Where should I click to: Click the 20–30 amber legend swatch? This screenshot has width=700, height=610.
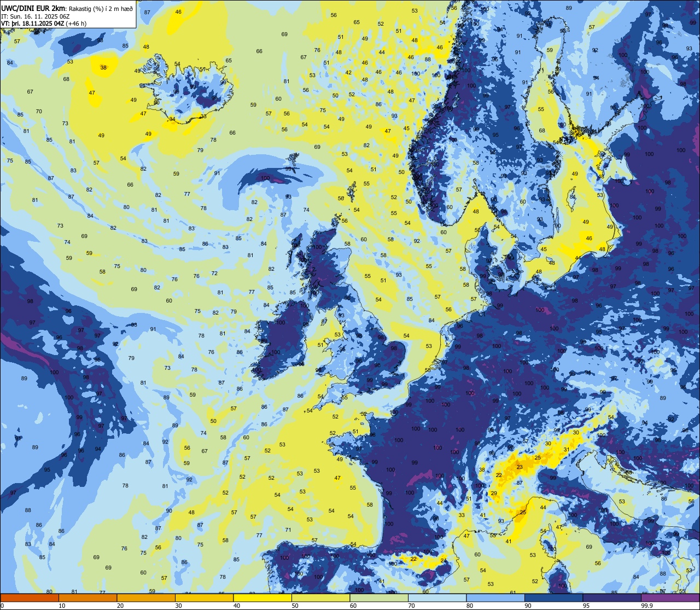(146, 598)
